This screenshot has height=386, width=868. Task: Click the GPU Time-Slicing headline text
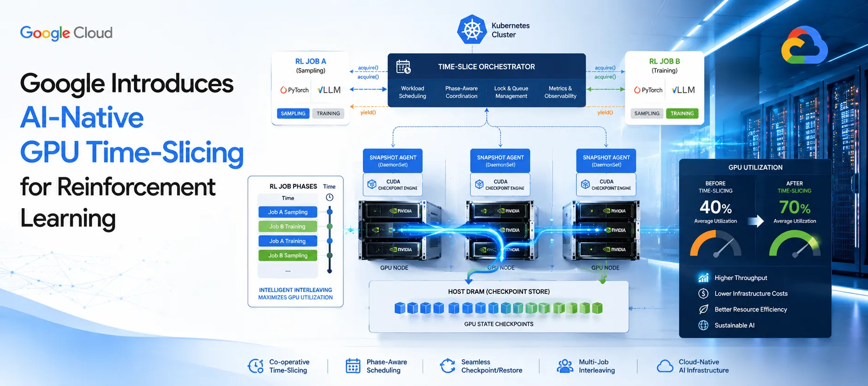point(132,152)
